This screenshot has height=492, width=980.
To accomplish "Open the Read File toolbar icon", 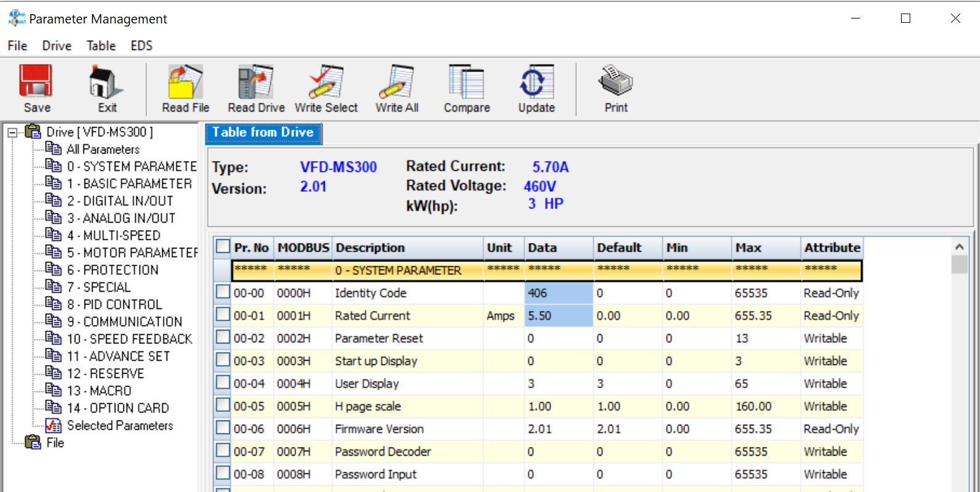I will 185,81.
